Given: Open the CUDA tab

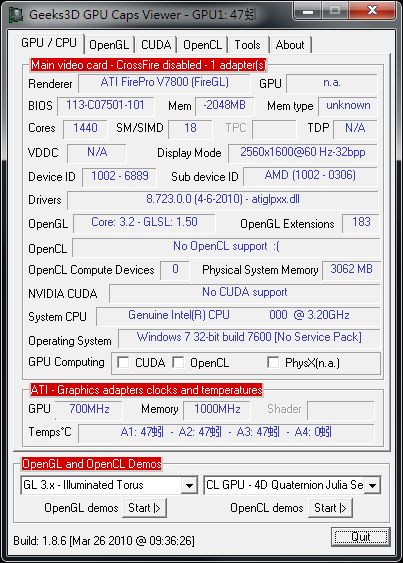Looking at the screenshot, I should [x=156, y=45].
